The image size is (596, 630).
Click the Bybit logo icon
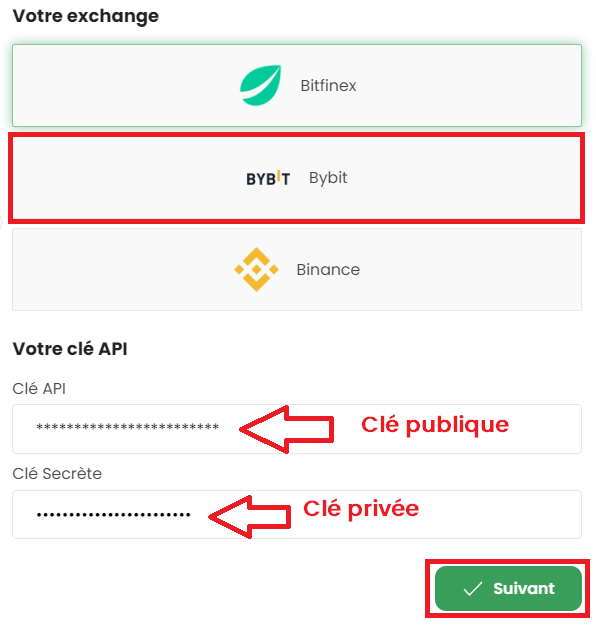point(268,178)
